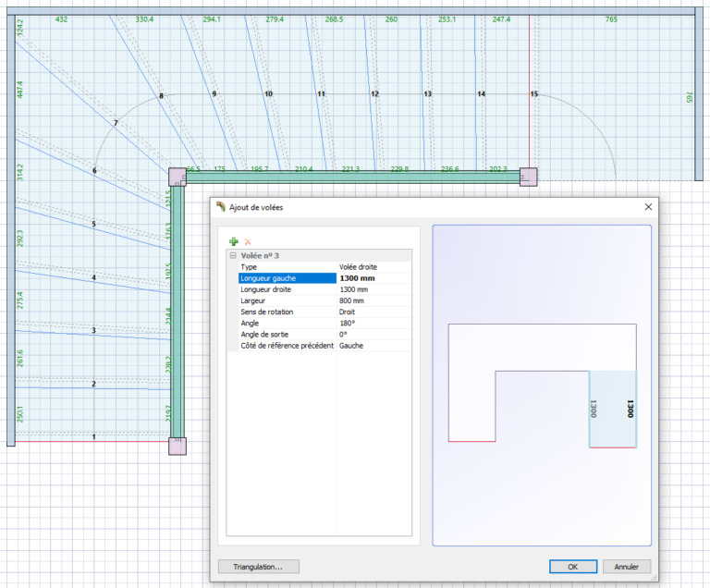
Task: Select the Longueur droite property
Action: (x=288, y=289)
